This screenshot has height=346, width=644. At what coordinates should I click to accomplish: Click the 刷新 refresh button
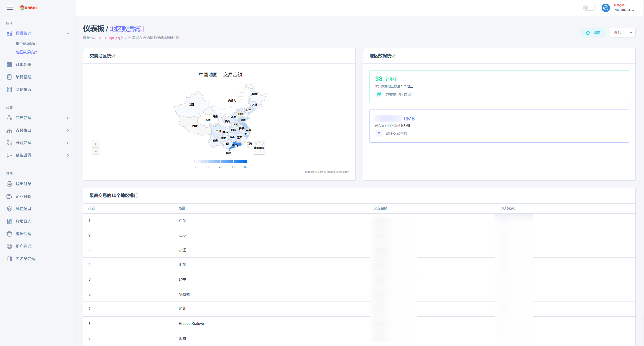[593, 33]
